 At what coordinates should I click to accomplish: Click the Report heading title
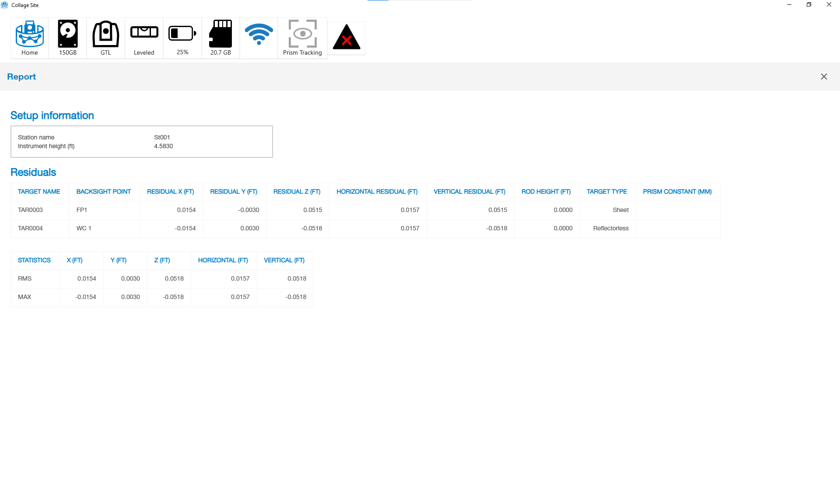tap(21, 76)
